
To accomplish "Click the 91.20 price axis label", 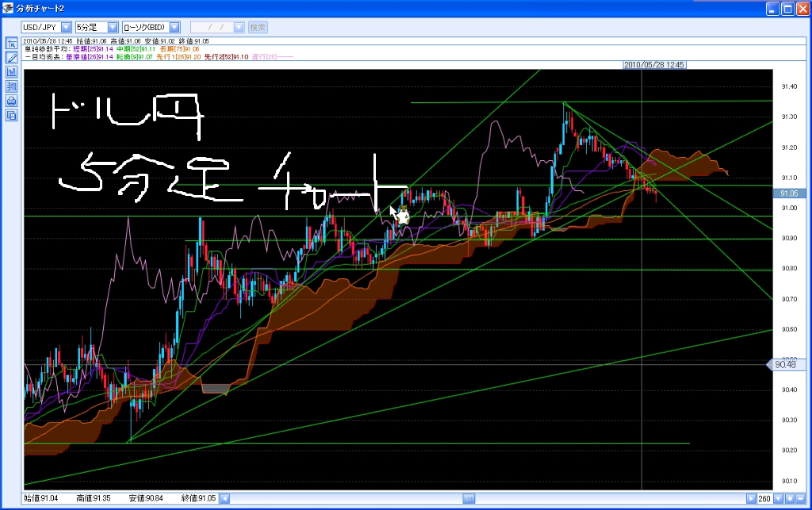I will click(x=789, y=148).
